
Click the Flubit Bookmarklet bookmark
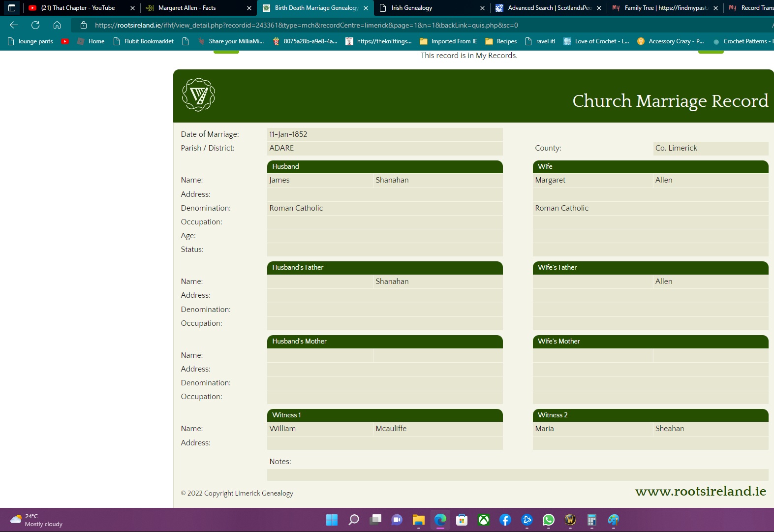[x=143, y=41]
